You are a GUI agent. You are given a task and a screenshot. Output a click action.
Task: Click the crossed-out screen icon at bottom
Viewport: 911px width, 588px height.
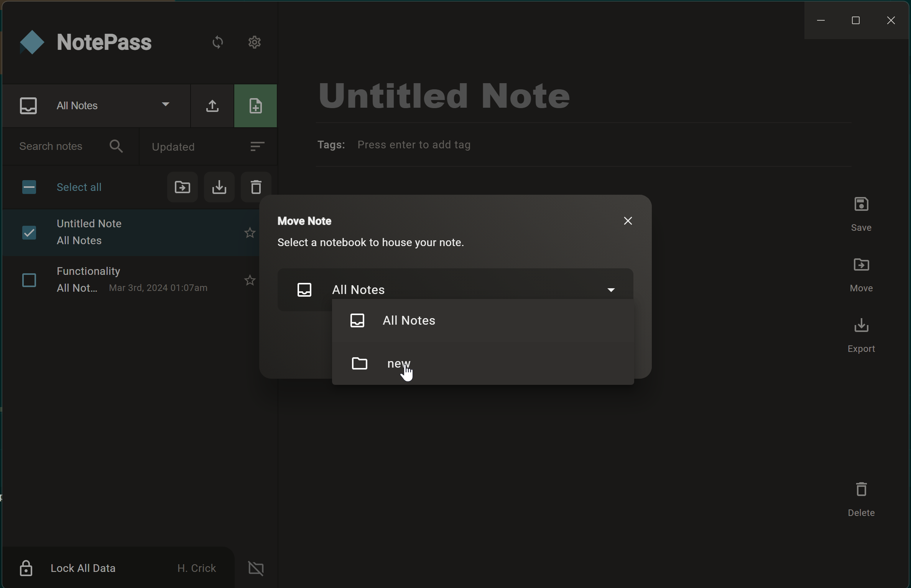pos(256,568)
